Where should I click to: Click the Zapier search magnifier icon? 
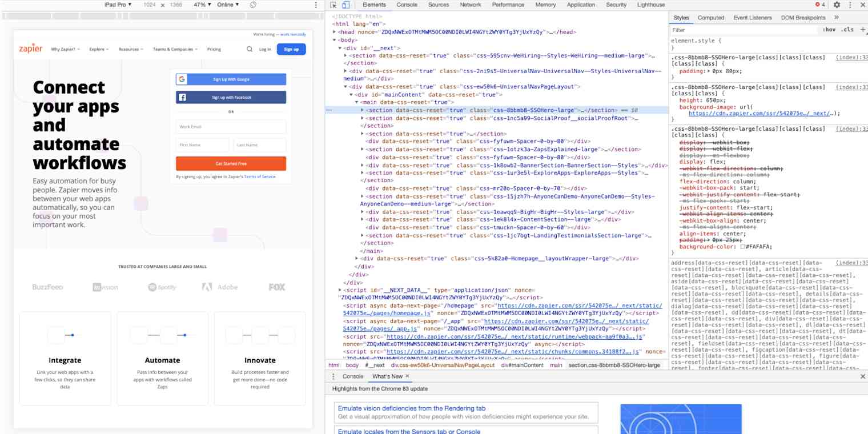tap(250, 49)
